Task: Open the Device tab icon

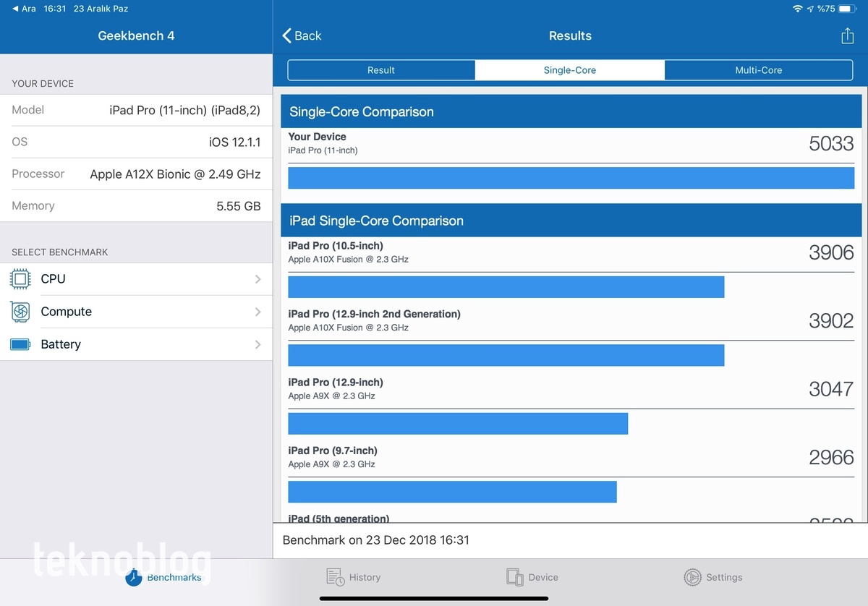Action: [514, 577]
